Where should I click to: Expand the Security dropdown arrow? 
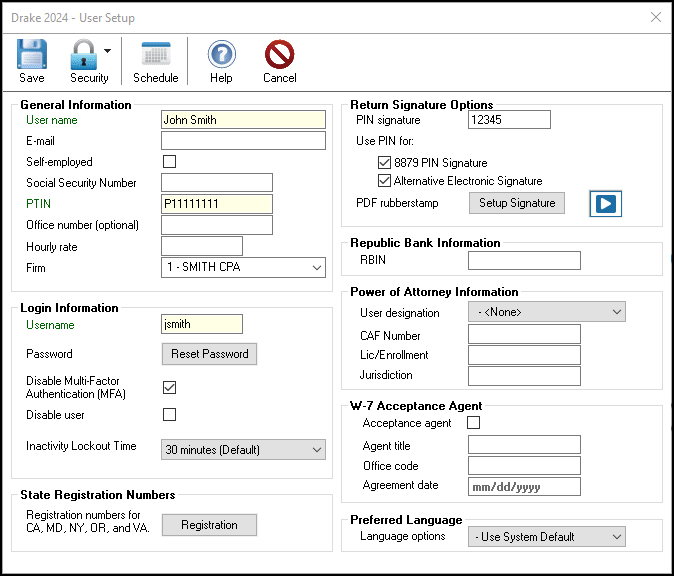tap(107, 51)
